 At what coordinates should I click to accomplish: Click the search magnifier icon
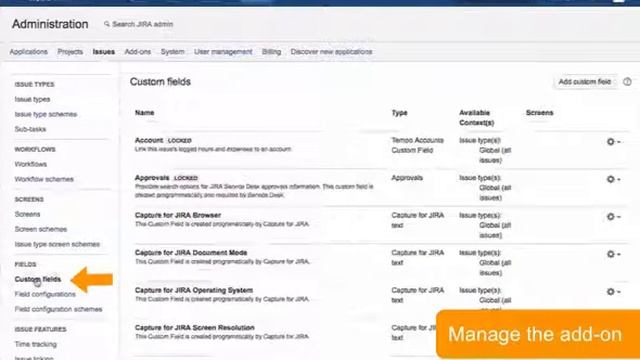coord(107,24)
